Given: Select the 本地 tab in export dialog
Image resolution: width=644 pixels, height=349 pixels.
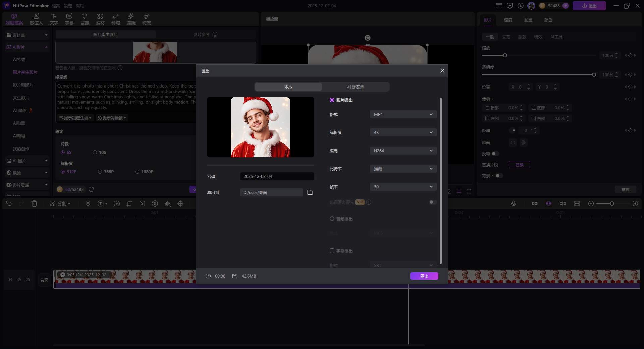Looking at the screenshot, I should coord(288,87).
